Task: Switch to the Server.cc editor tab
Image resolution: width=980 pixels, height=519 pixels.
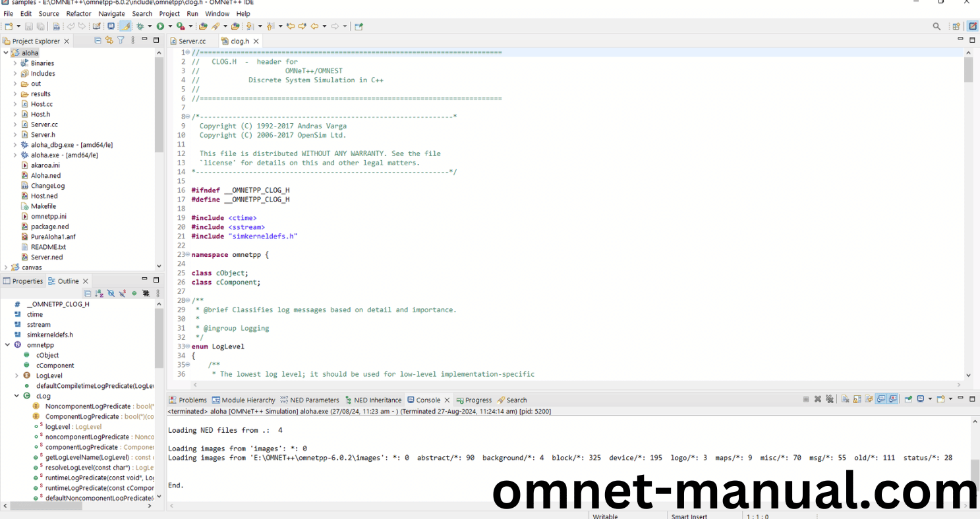Action: pos(192,41)
